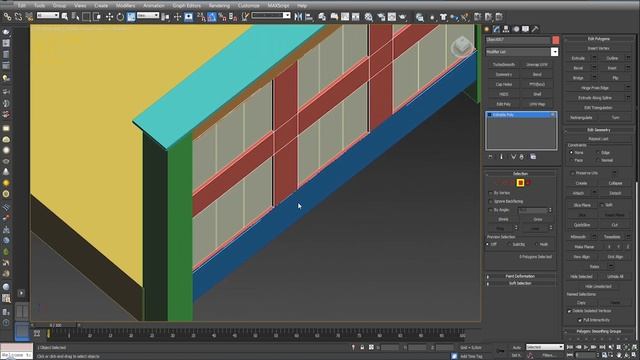Activate the Select and Link tool

7,17
